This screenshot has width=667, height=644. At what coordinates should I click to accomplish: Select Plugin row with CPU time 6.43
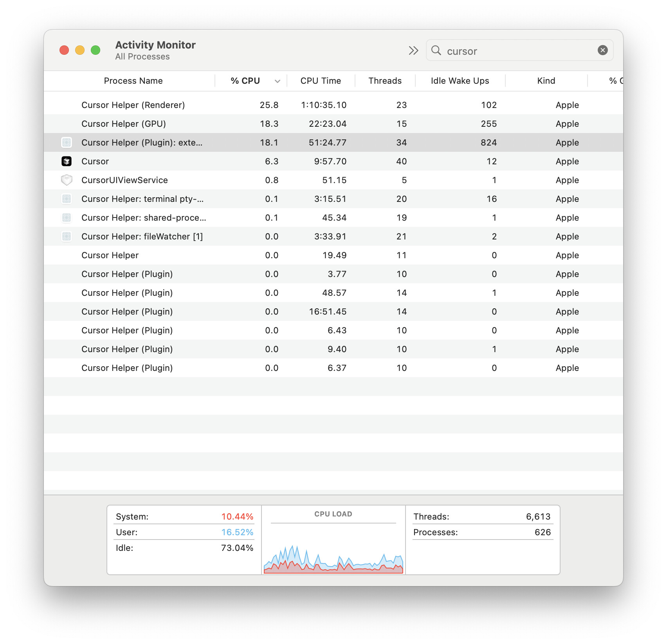[x=333, y=330]
